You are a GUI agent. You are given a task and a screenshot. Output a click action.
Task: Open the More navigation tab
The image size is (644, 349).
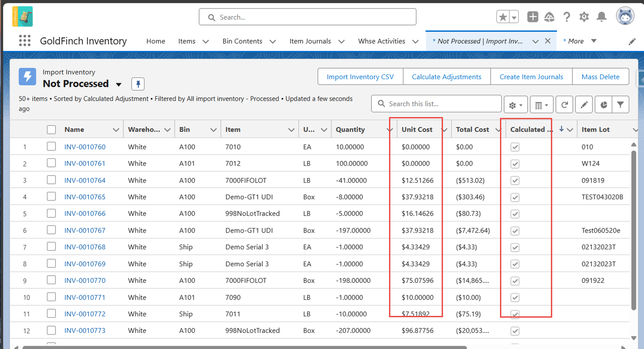[580, 41]
